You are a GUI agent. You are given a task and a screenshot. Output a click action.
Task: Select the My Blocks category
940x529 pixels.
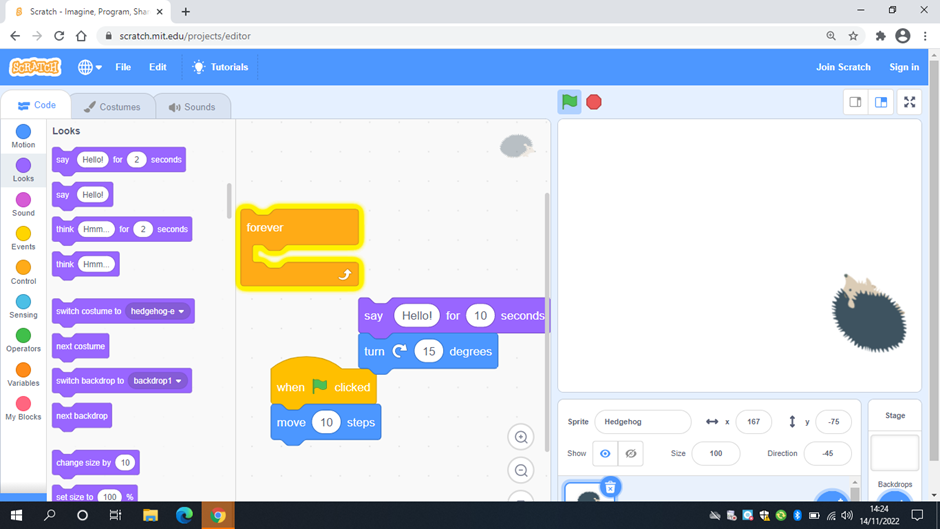click(x=23, y=408)
